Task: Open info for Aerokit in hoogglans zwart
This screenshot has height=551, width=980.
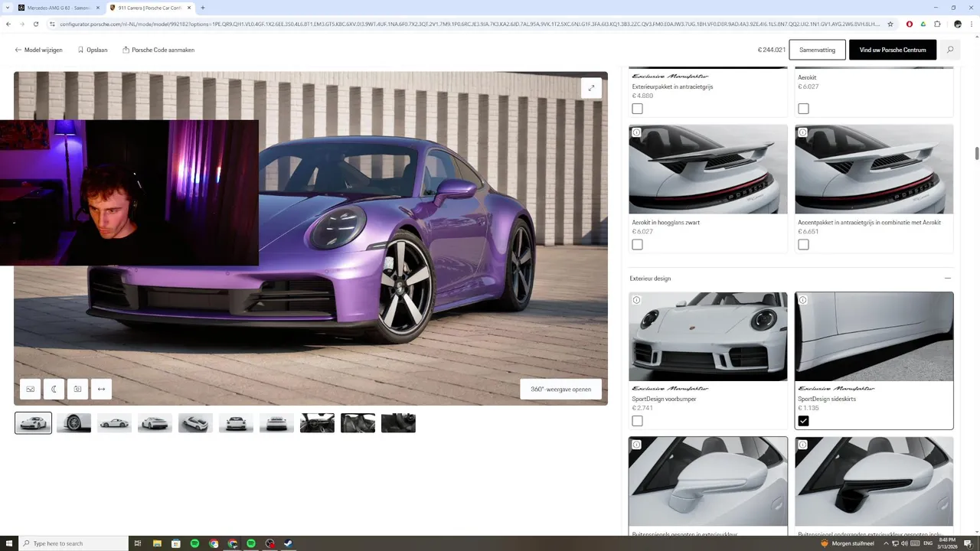Action: (637, 132)
